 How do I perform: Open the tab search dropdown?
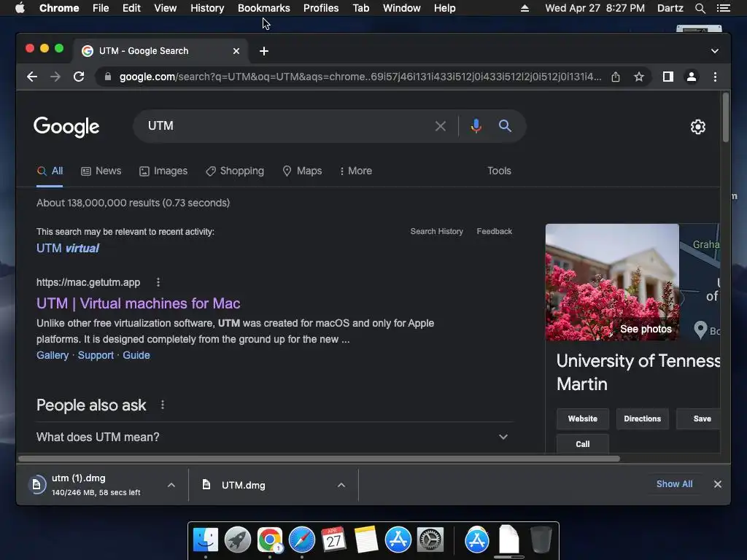tap(715, 51)
